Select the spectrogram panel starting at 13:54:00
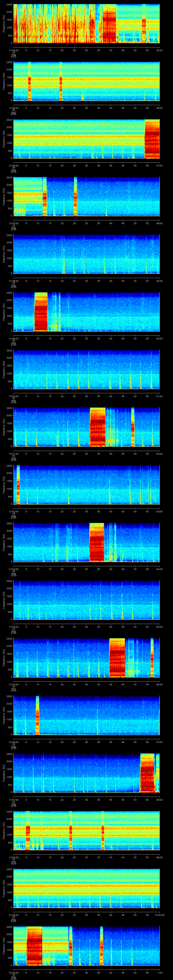The width and height of the screenshot is (173, 980). (87, 600)
